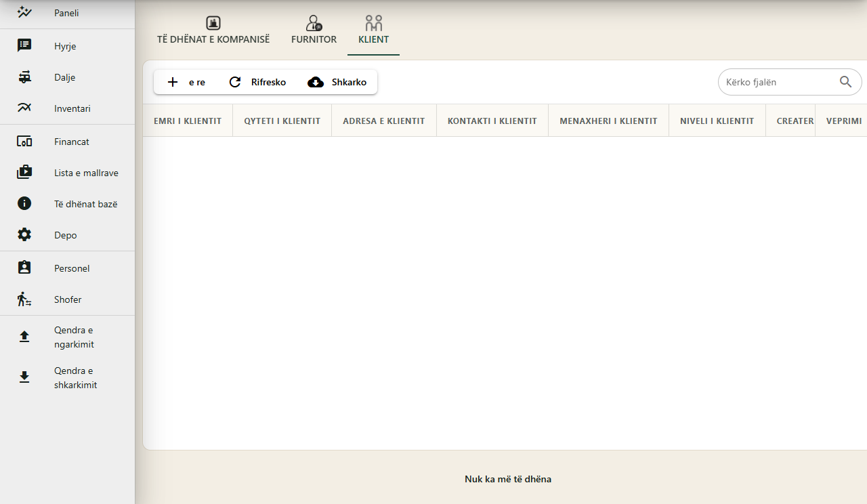Click the Emri i klientit column header
Image resolution: width=867 pixels, height=504 pixels.
click(188, 121)
